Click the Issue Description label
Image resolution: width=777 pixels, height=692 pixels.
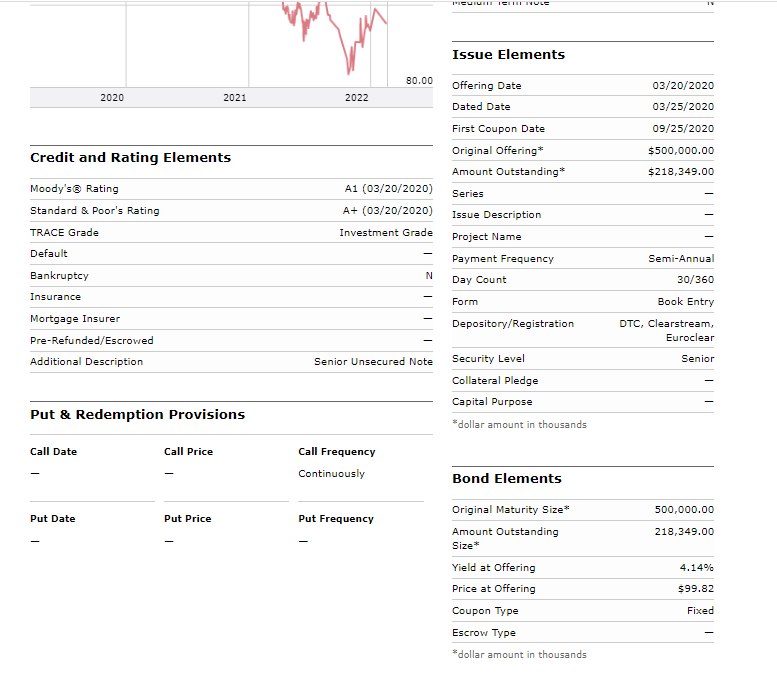[x=497, y=215]
